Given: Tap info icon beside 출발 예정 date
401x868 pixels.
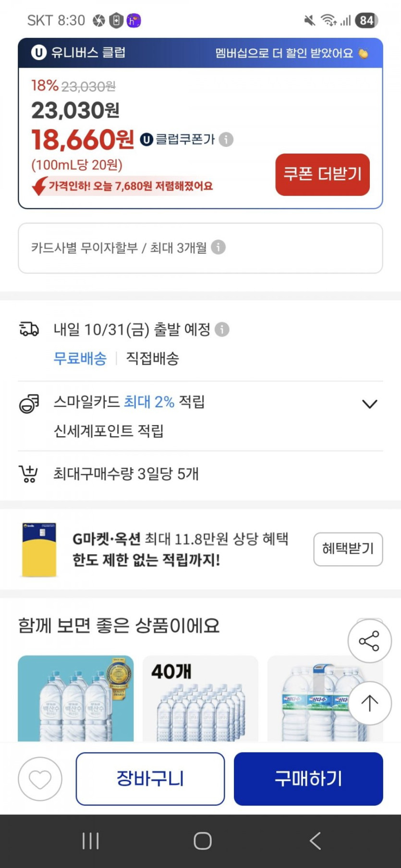Looking at the screenshot, I should coord(222,330).
